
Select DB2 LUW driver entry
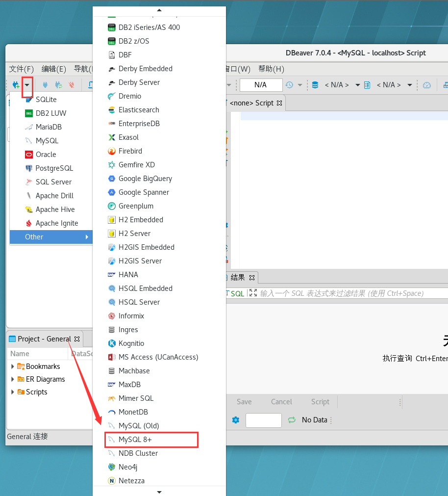[51, 113]
